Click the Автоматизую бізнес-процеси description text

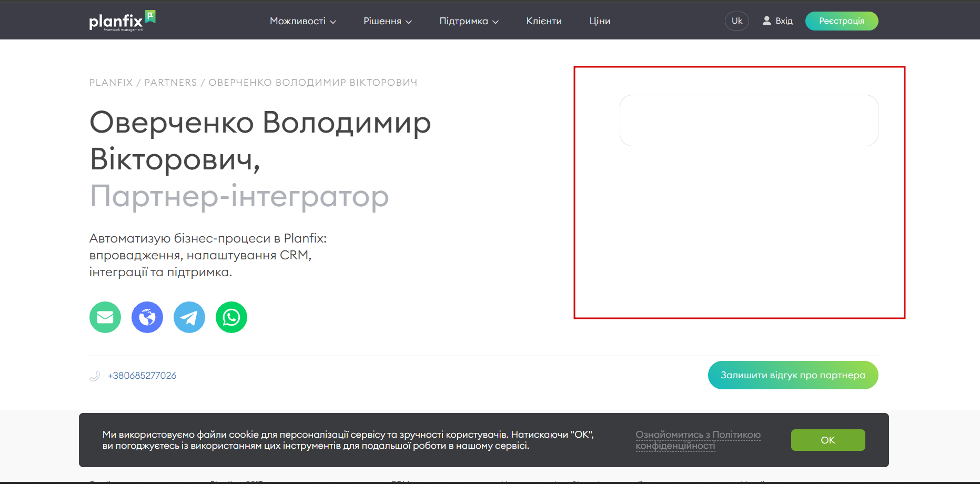point(208,255)
